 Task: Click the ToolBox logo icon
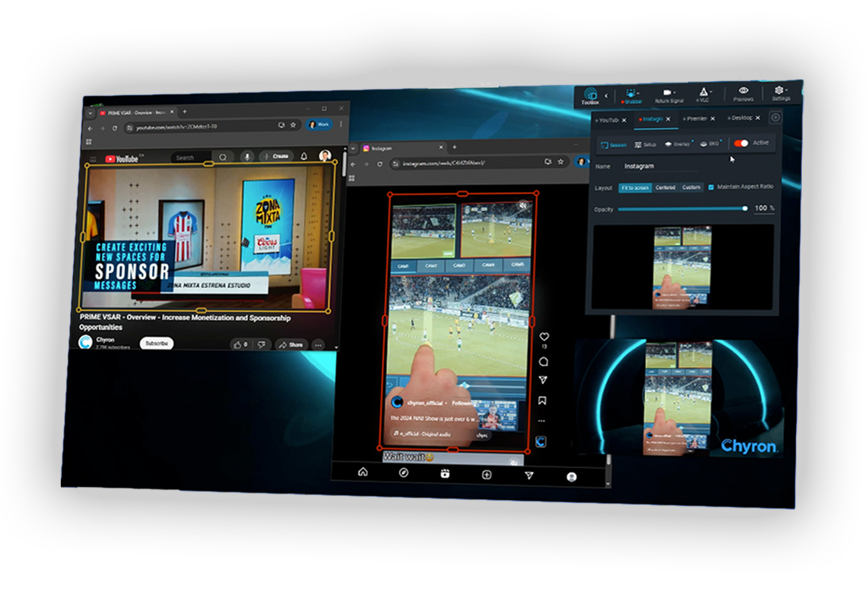(590, 94)
